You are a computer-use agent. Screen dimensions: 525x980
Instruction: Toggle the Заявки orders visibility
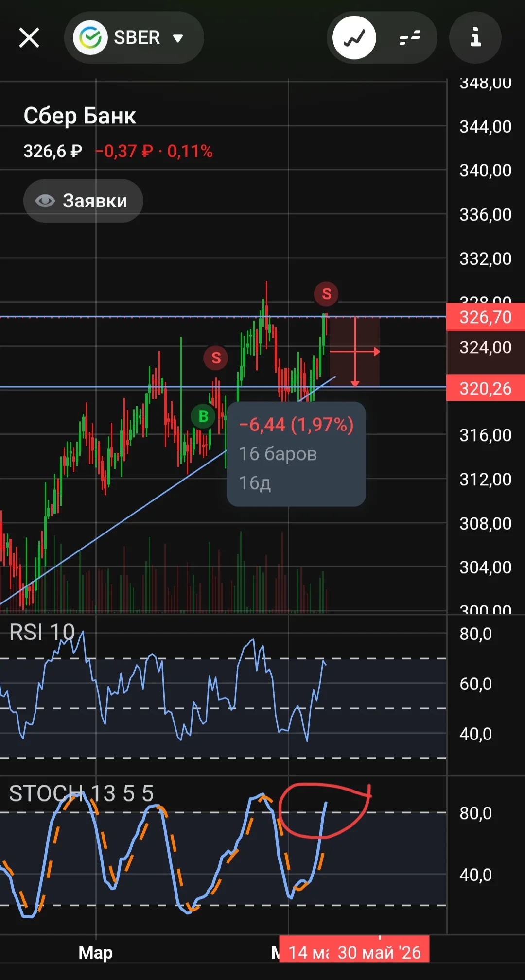[83, 201]
